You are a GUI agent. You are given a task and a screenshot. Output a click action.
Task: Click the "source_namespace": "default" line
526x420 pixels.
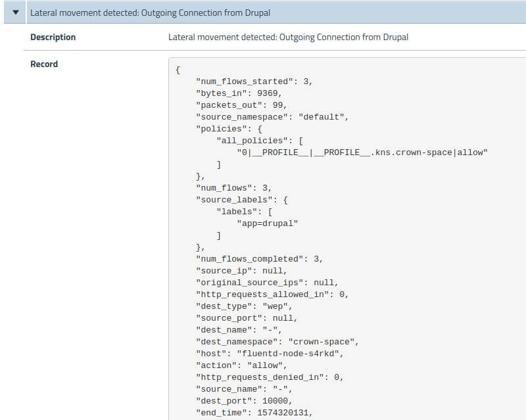click(272, 117)
